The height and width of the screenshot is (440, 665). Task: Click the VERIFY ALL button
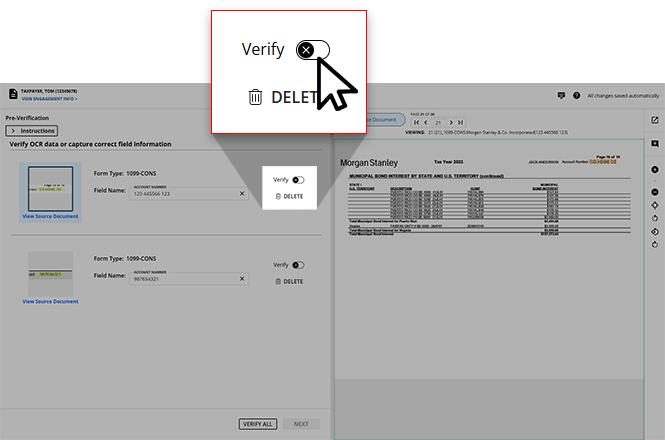point(258,424)
